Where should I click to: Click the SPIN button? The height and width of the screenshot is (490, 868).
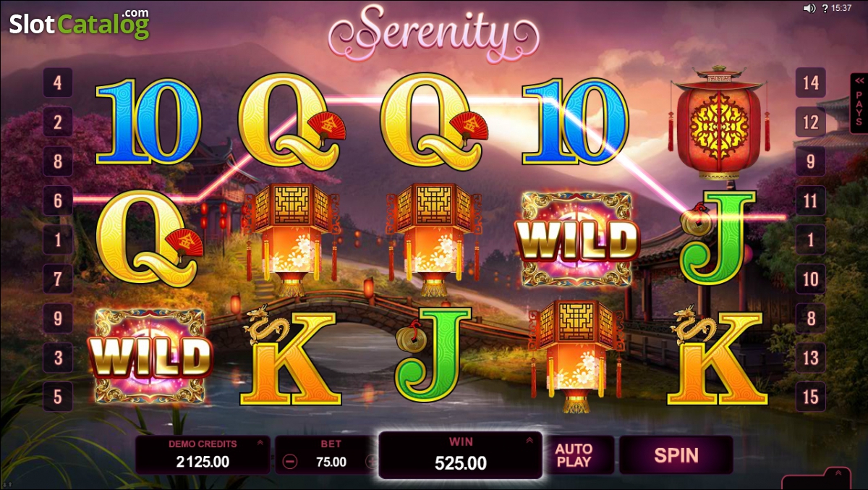point(676,455)
